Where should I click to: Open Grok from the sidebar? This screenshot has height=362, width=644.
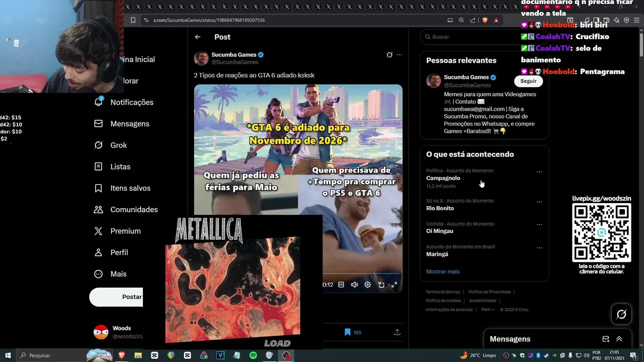pos(111,145)
